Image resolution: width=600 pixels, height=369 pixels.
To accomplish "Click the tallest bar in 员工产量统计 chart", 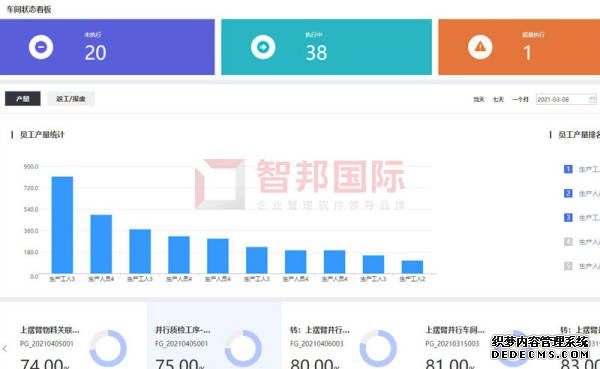I will (62, 225).
